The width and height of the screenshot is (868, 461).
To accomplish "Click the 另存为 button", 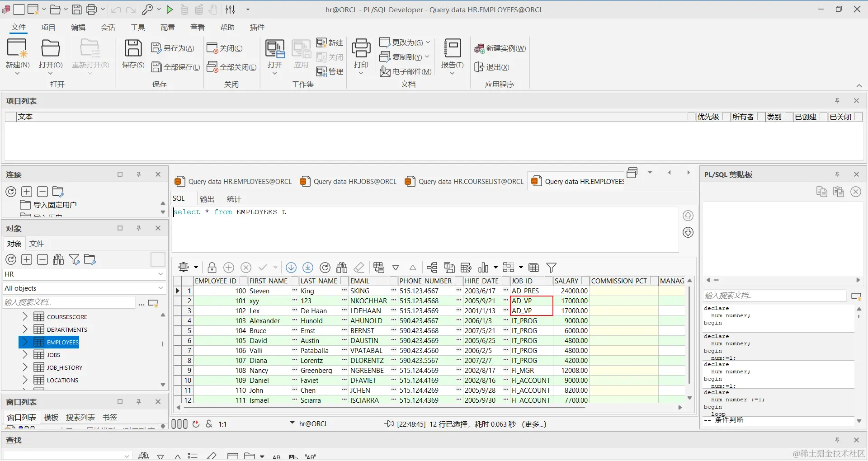I will click(173, 48).
